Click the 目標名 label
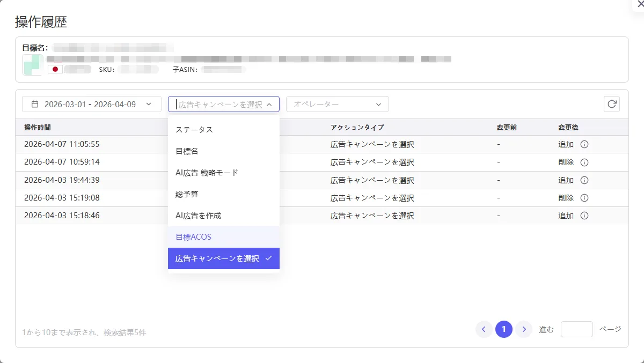Image resolution: width=644 pixels, height=363 pixels. coord(35,48)
